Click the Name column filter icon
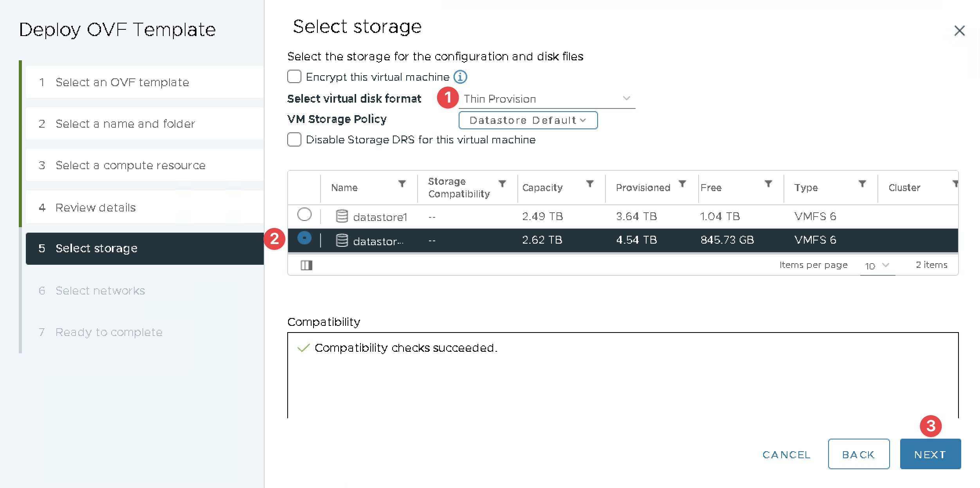The width and height of the screenshot is (980, 488). [x=402, y=184]
